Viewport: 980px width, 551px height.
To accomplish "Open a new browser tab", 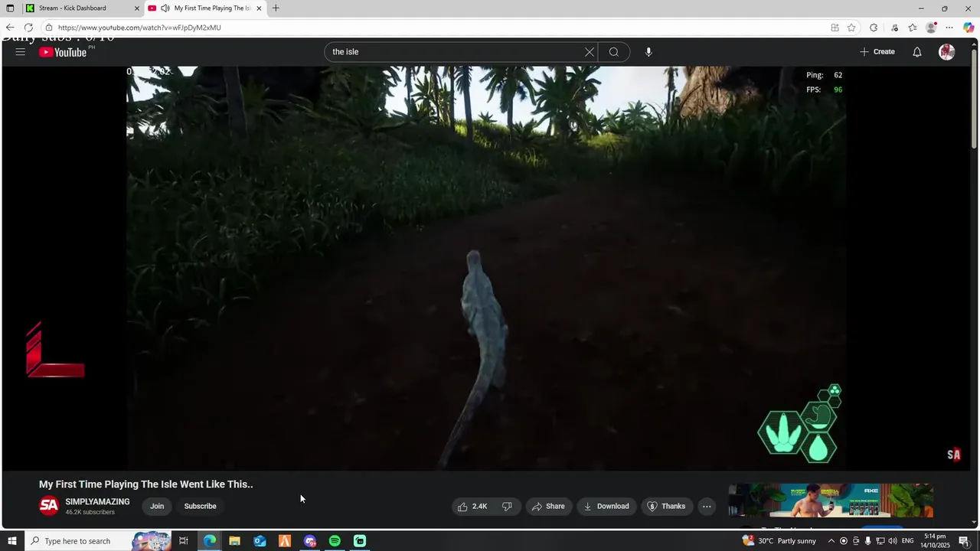I will coord(276,8).
